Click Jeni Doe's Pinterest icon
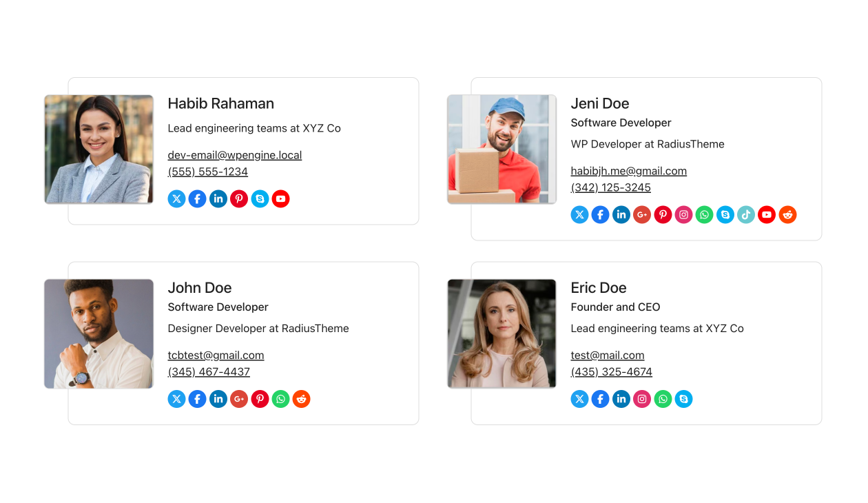Screen dimensions: 868x503 (663, 215)
